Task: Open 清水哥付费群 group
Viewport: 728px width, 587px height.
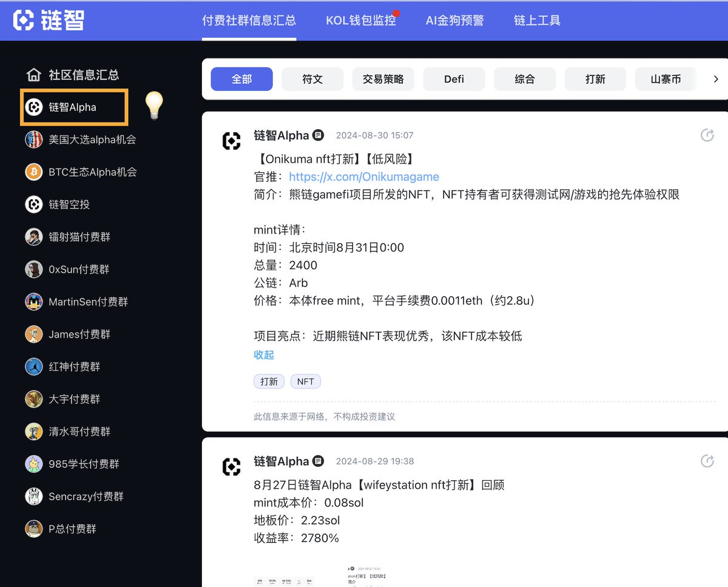Action: pos(79,432)
